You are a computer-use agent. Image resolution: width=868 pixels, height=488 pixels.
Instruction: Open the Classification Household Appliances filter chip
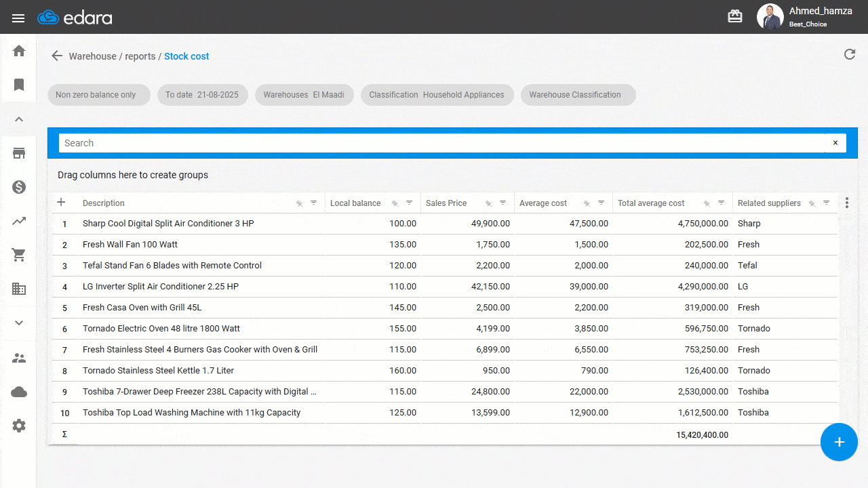pos(437,95)
